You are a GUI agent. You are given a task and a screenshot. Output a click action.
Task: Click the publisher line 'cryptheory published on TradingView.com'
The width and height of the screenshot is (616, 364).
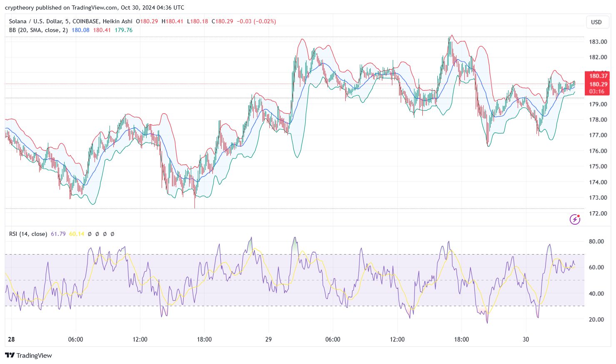click(61, 7)
